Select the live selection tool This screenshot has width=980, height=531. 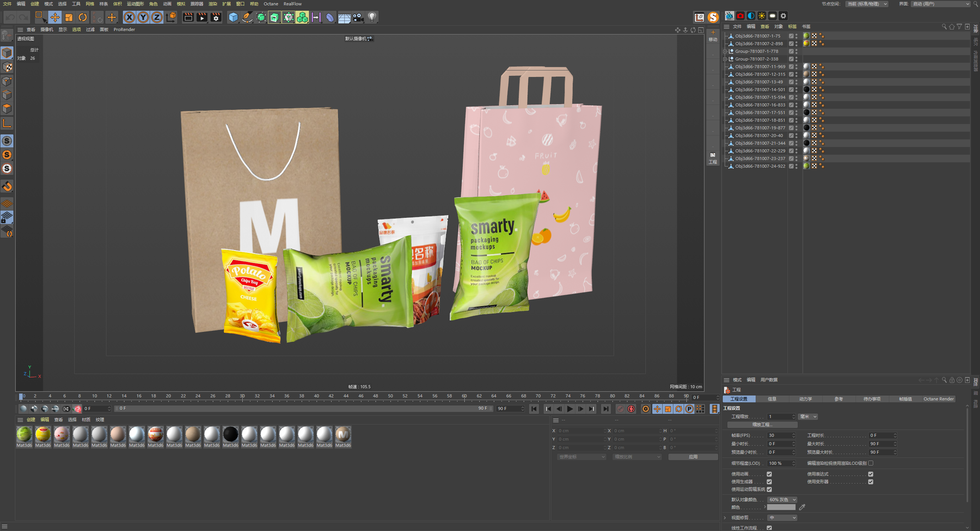click(41, 17)
